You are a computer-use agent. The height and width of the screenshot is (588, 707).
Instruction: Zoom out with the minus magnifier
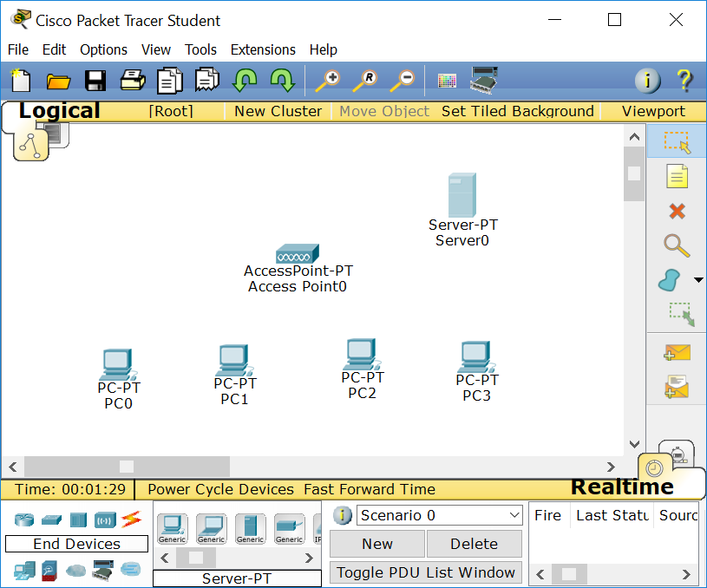pos(403,81)
